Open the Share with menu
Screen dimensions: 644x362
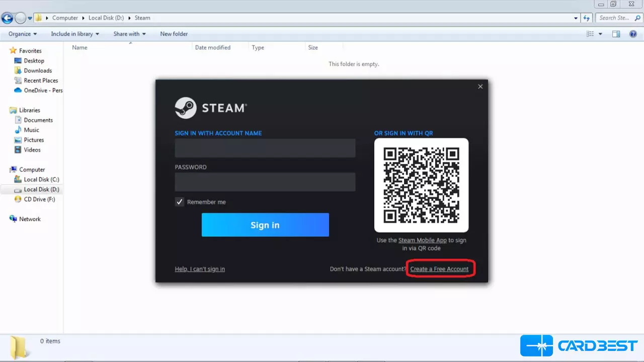click(x=129, y=34)
